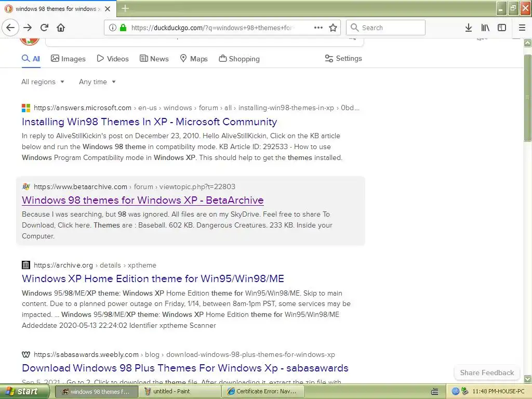Open Installing Win98 Themes In XP result

pyautogui.click(x=149, y=122)
